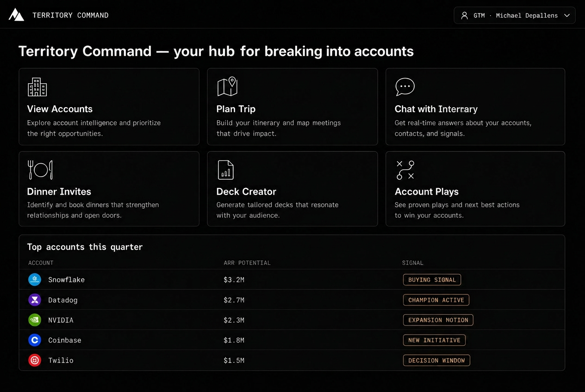
Task: Click the Dinner Invites plate and cutlery icon
Action: pos(40,170)
